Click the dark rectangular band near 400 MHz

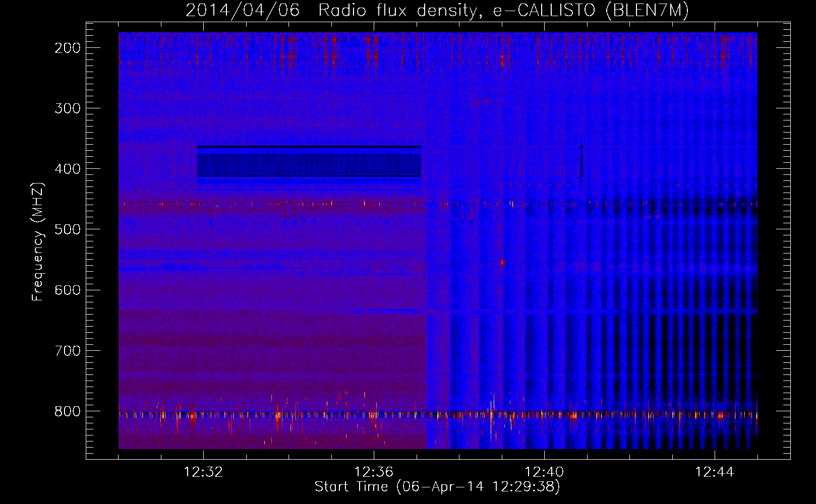[309, 161]
